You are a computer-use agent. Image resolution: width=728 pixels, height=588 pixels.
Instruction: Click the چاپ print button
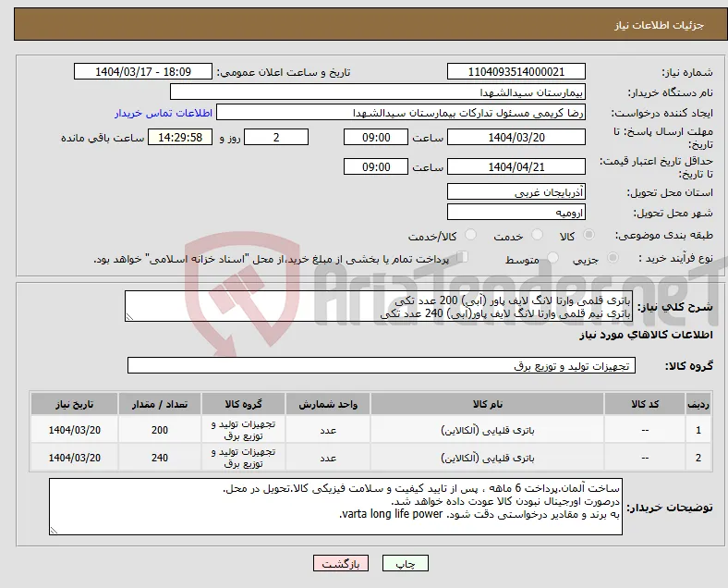[x=406, y=563]
